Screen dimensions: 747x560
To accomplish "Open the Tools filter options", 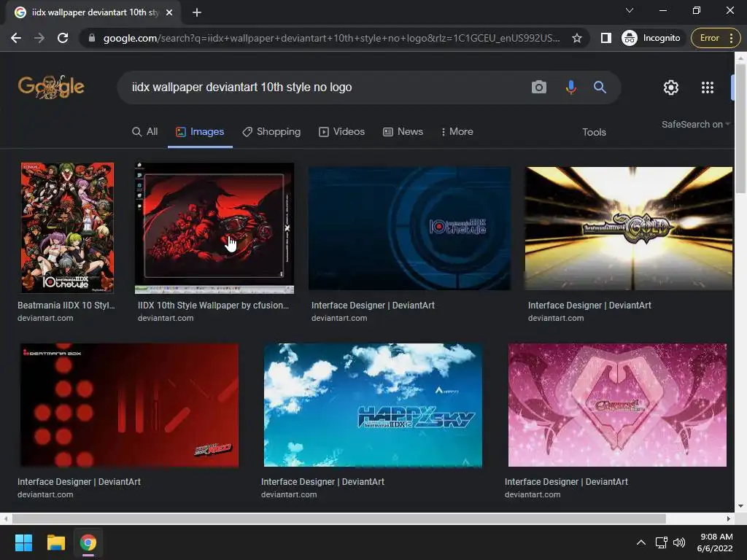I will coord(594,133).
